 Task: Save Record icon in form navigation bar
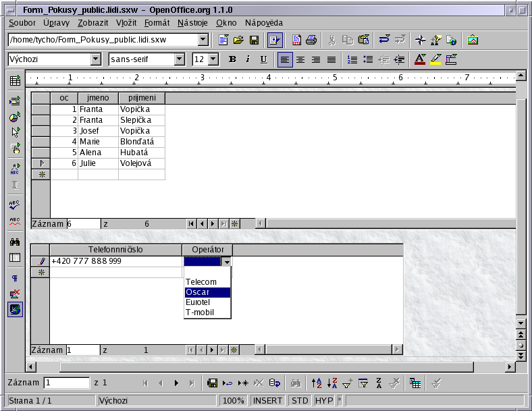(x=212, y=383)
